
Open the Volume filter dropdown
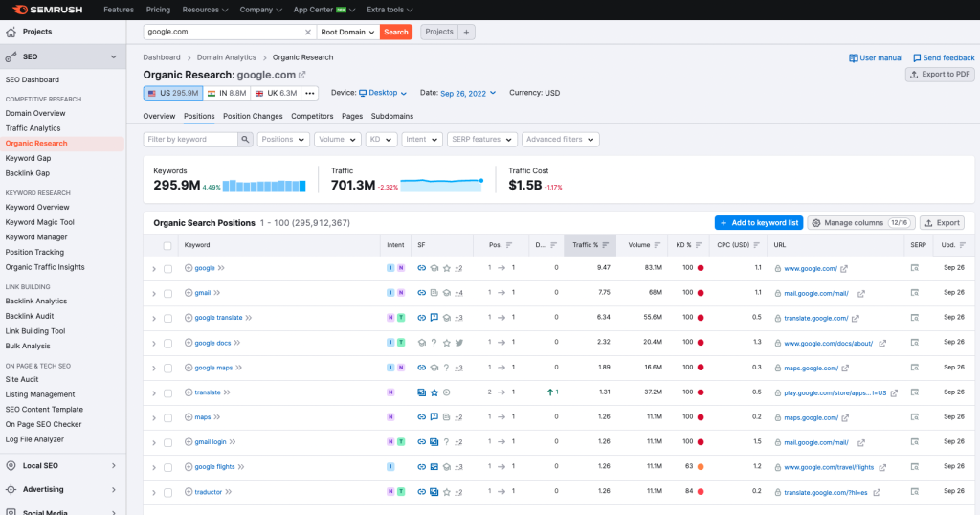(338, 140)
